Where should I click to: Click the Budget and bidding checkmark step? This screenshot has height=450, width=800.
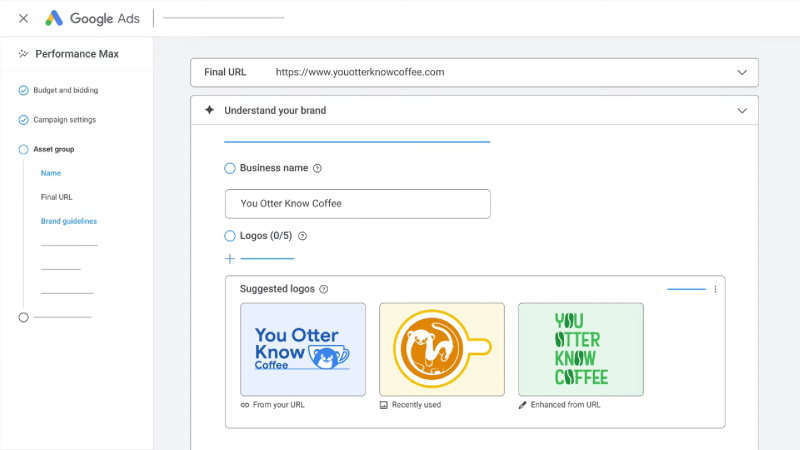23,90
